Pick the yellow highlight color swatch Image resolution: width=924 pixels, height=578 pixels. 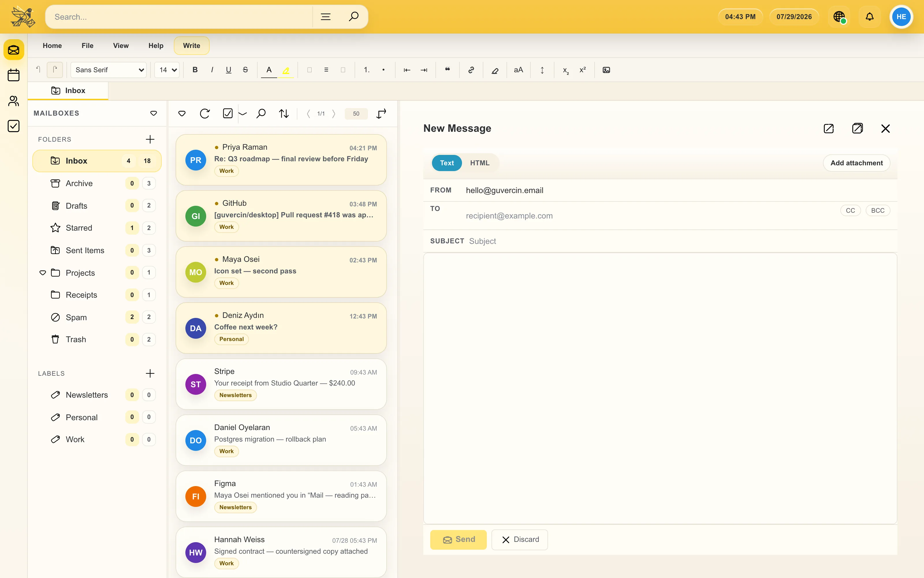(x=286, y=70)
